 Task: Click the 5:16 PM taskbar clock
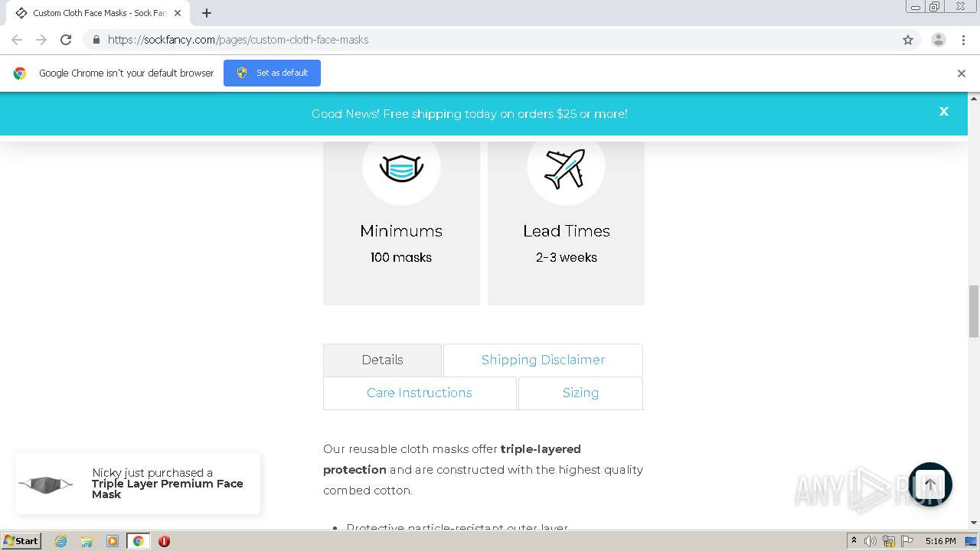(940, 541)
